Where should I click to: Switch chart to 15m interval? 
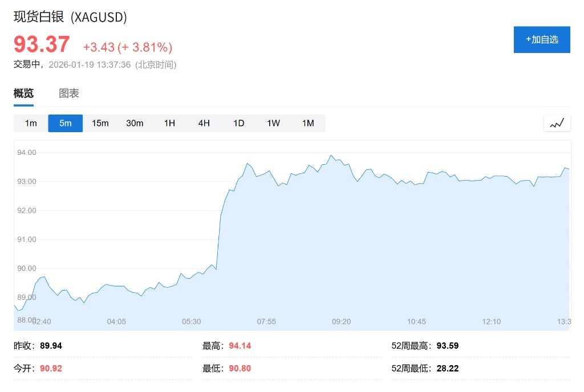100,123
